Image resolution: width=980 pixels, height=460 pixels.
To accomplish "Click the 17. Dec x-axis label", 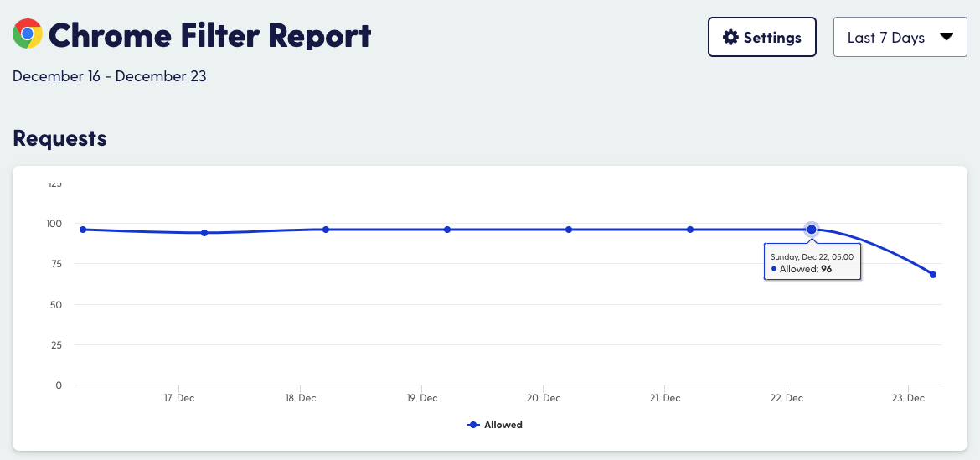I will click(179, 399).
